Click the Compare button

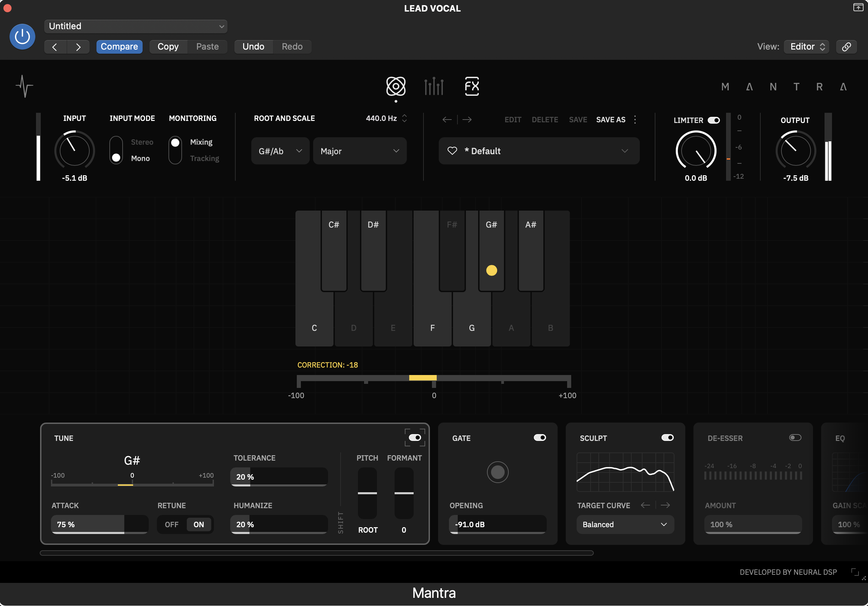[119, 47]
